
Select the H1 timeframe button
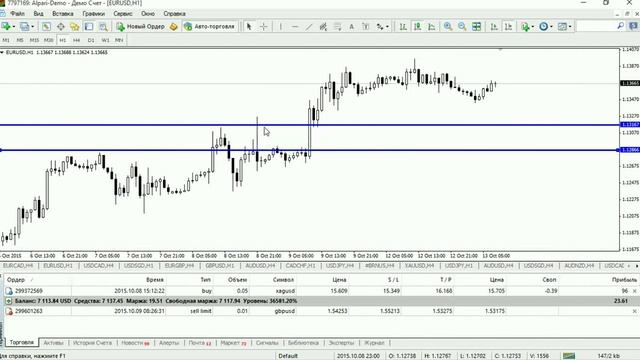pyautogui.click(x=62, y=40)
